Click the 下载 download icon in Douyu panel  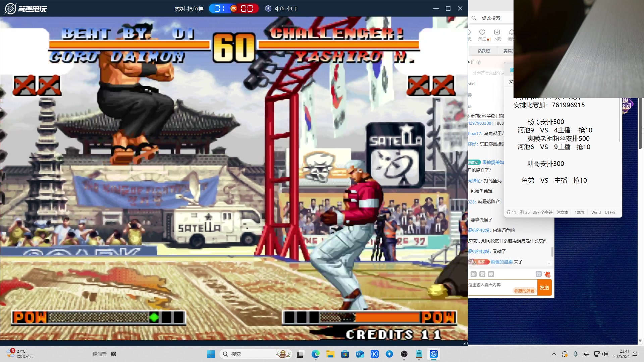[497, 32]
